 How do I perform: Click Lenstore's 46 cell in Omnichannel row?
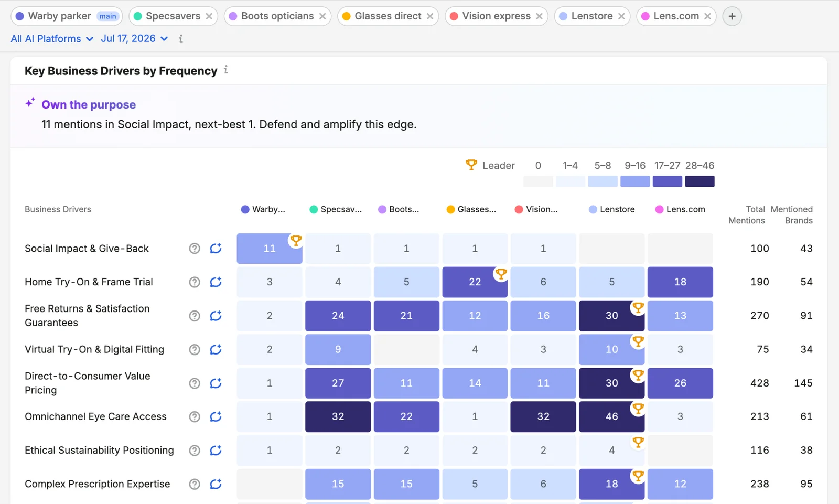pyautogui.click(x=611, y=416)
